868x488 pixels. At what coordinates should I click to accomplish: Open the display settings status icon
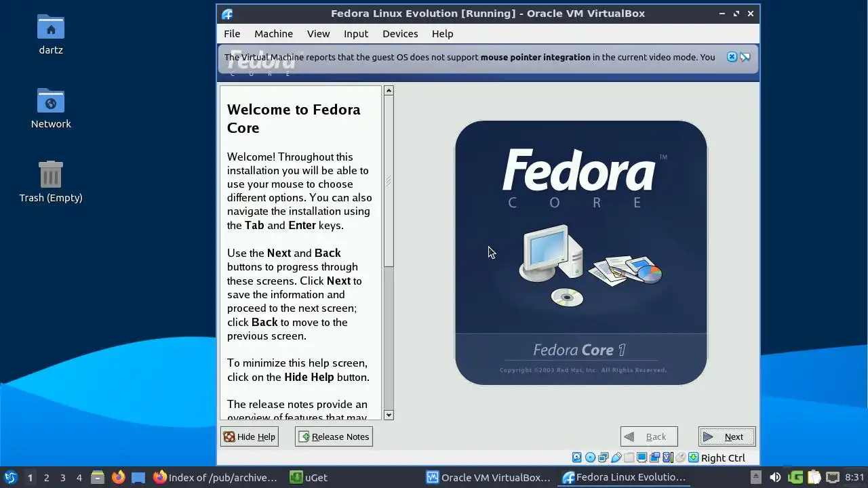pos(642,457)
